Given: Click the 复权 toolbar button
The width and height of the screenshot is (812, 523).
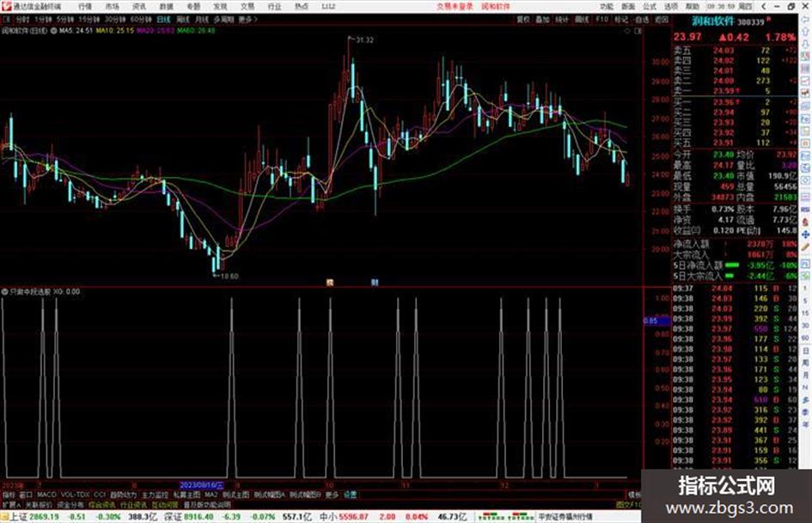Looking at the screenshot, I should click(x=523, y=20).
